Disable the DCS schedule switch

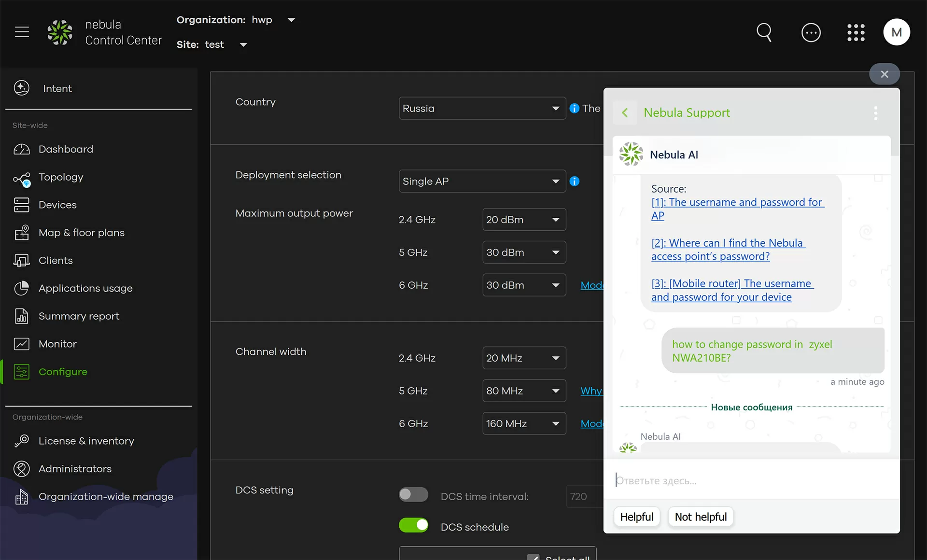coord(413,525)
